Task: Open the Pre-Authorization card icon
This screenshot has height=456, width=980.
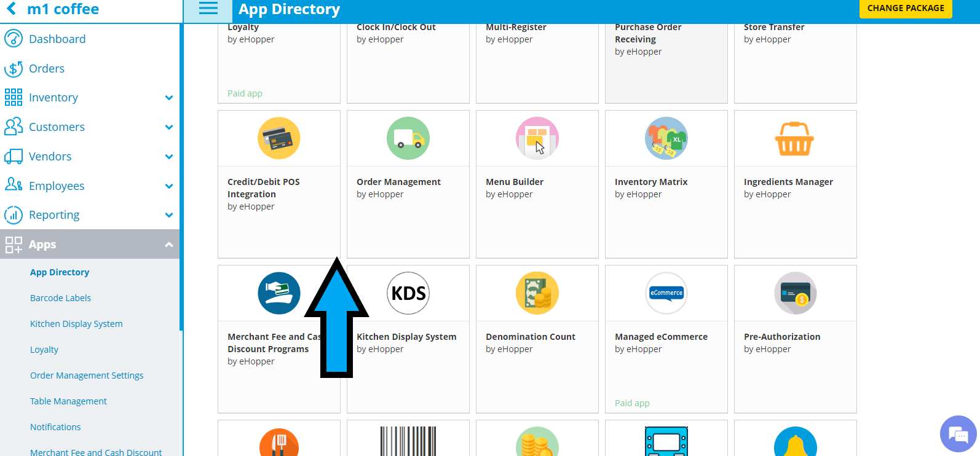Action: 796,293
